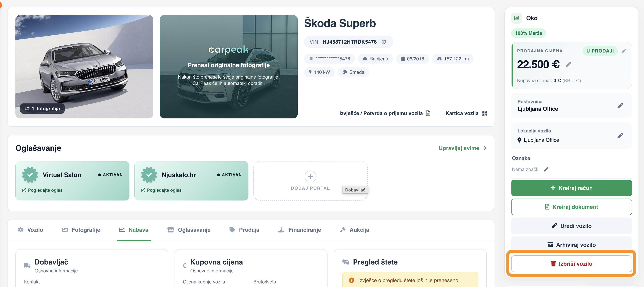644x287 pixels.
Task: Click the pencil icon next to U PRODAJI badge
Action: (x=624, y=51)
